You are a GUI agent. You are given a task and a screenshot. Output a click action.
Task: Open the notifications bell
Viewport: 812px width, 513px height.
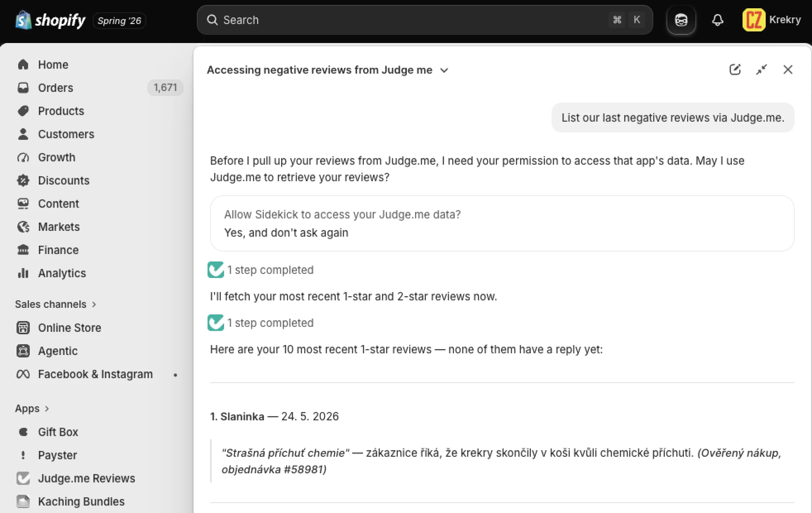tap(718, 20)
